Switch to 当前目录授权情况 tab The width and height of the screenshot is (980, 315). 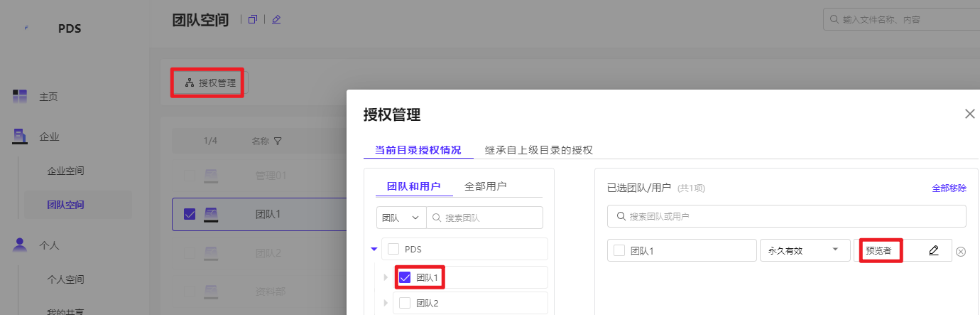point(418,150)
